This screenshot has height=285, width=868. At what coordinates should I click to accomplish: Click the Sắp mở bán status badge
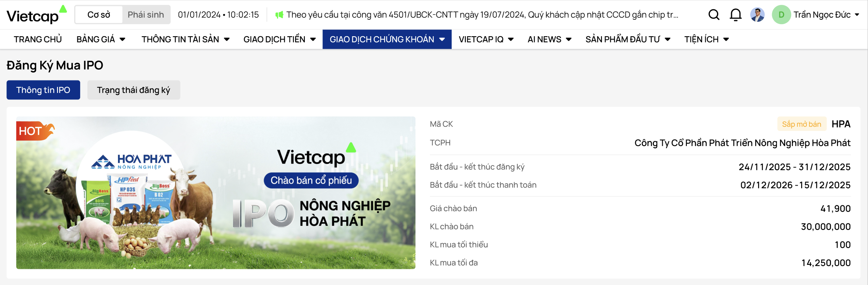click(801, 124)
